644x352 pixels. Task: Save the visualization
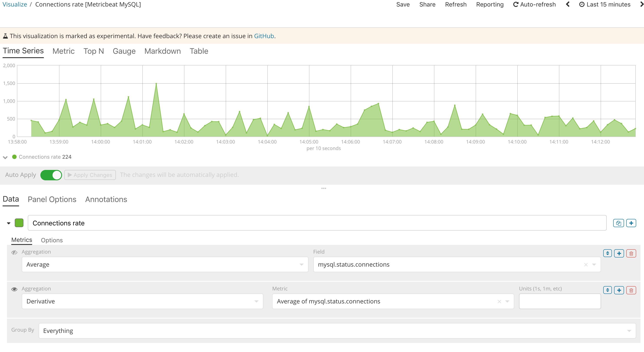coord(402,4)
